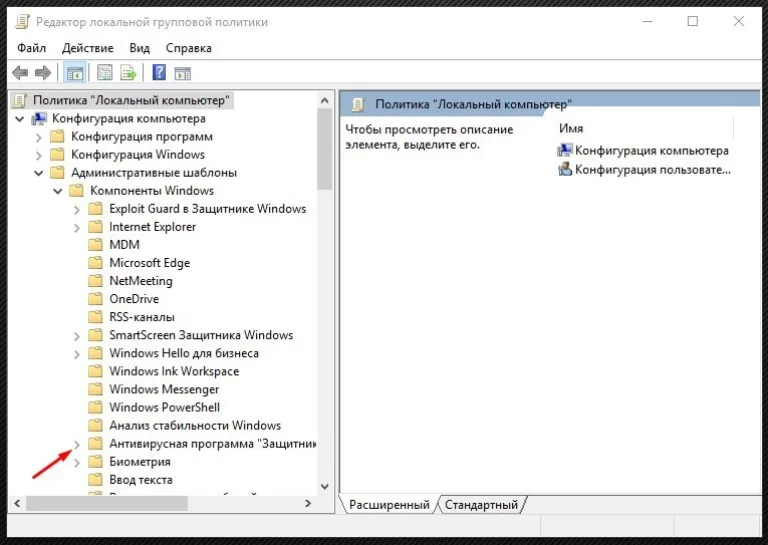Select the Windows Ink Workspace folder label
Screen dimensions: 768x545
(x=174, y=371)
